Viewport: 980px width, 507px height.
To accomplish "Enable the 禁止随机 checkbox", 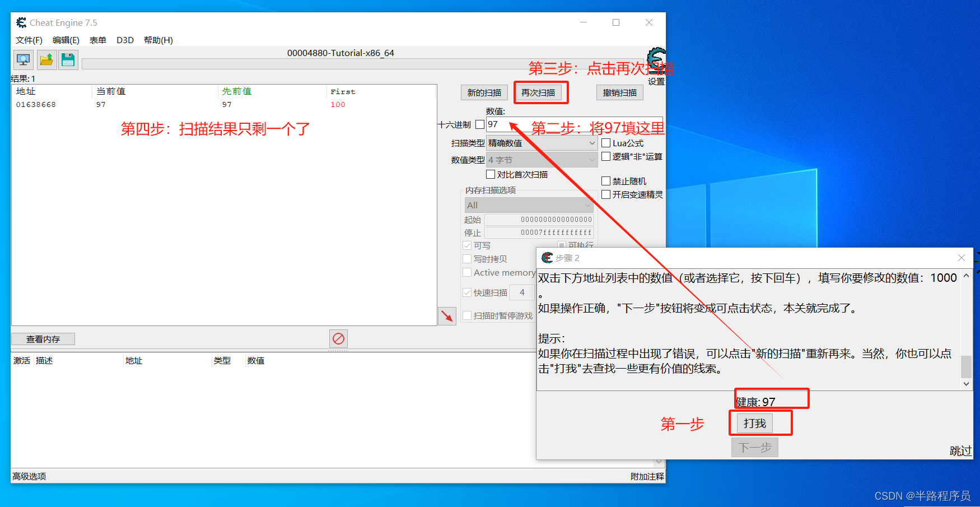I will (x=606, y=181).
